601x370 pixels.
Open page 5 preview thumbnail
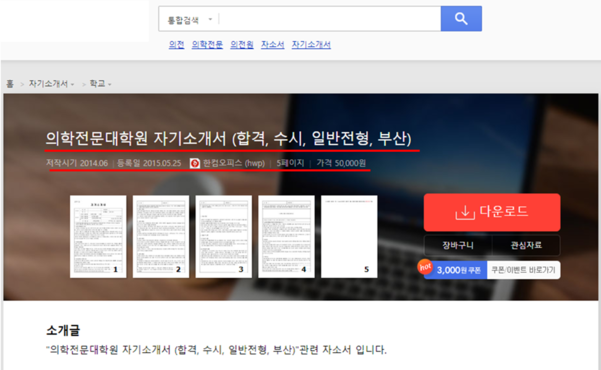tap(349, 237)
